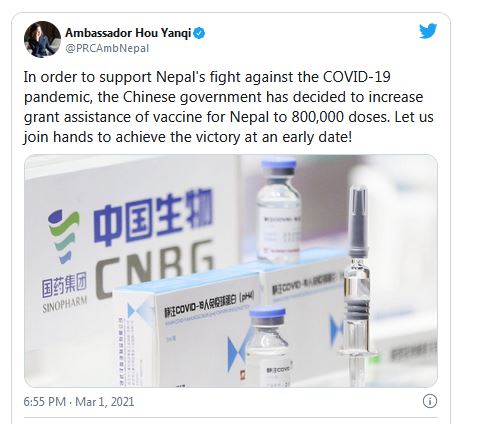489x424 pixels.
Task: Open the tweet info icon
Action: click(430, 401)
